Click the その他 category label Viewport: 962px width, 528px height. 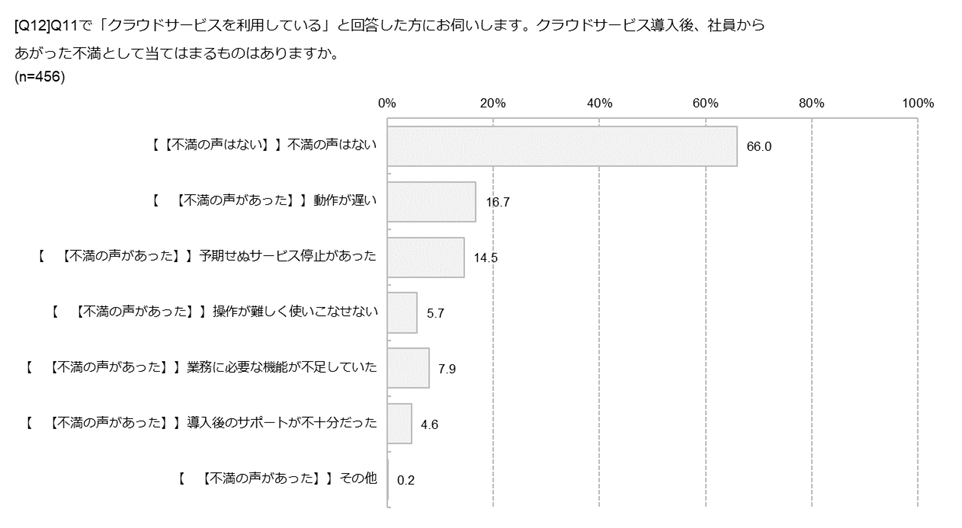coord(277,478)
